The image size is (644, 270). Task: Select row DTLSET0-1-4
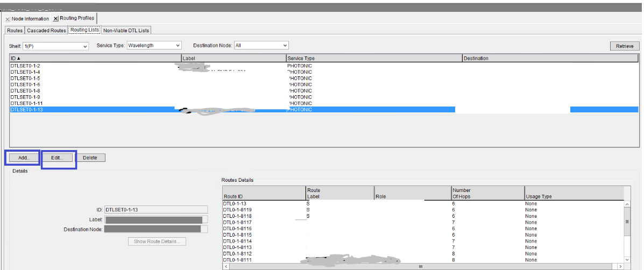[x=324, y=72]
